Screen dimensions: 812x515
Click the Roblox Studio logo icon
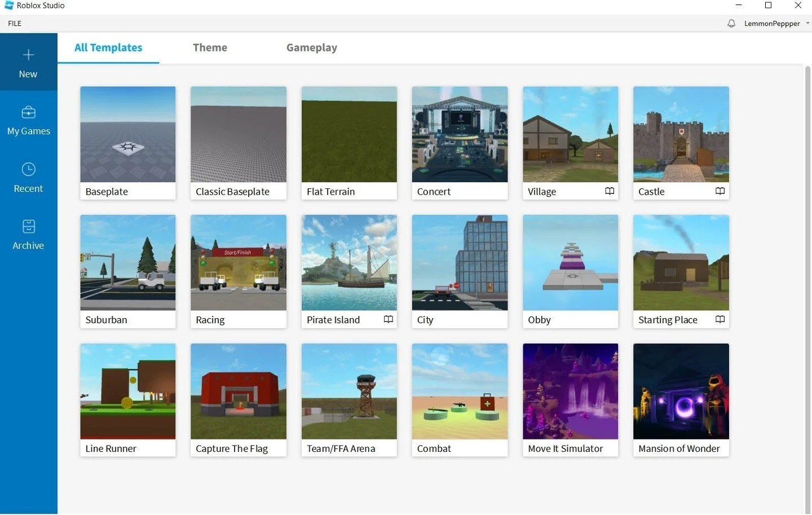[8, 5]
